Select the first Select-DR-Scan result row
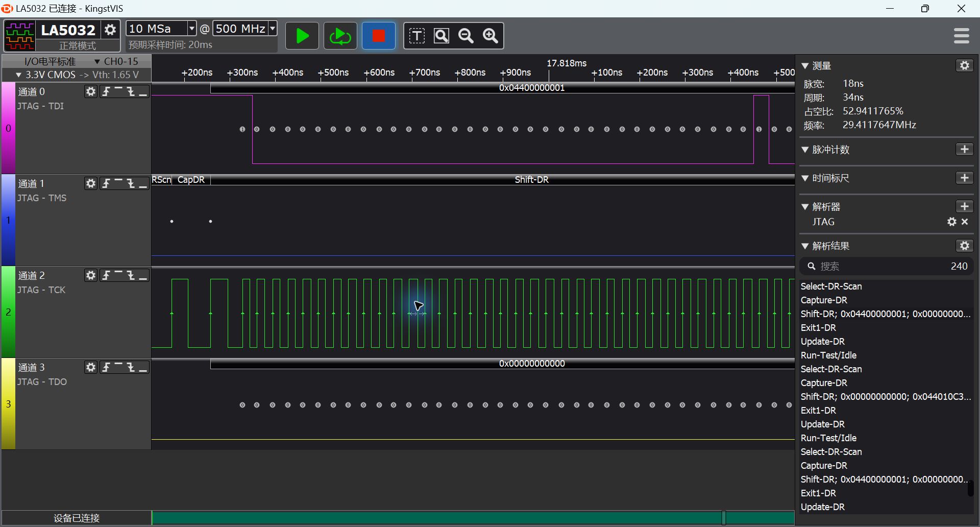Image resolution: width=980 pixels, height=527 pixels. point(886,286)
